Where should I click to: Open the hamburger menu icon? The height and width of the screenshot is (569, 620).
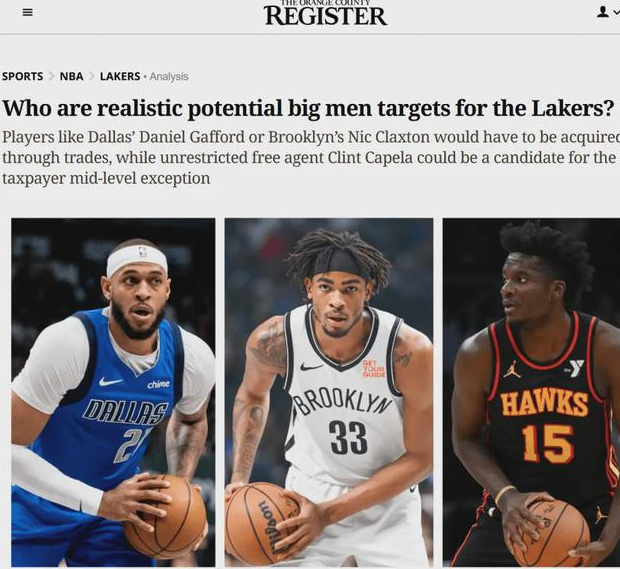(x=27, y=12)
